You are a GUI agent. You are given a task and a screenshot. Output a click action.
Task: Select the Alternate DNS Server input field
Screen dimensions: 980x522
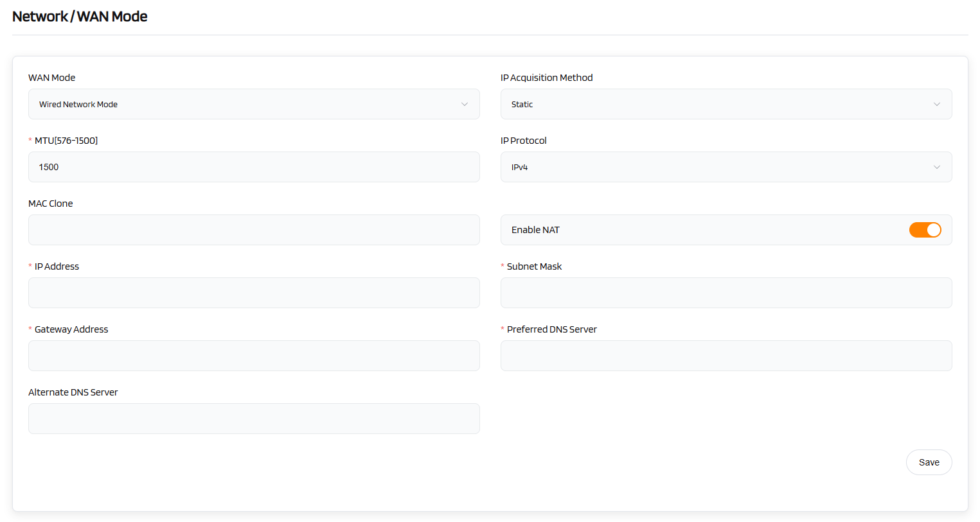(254, 419)
